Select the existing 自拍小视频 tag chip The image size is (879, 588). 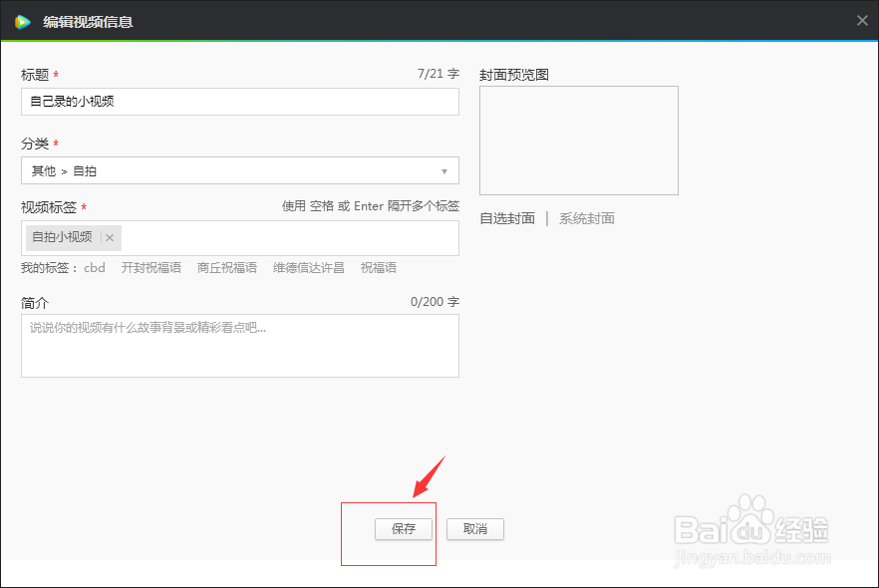[x=62, y=237]
